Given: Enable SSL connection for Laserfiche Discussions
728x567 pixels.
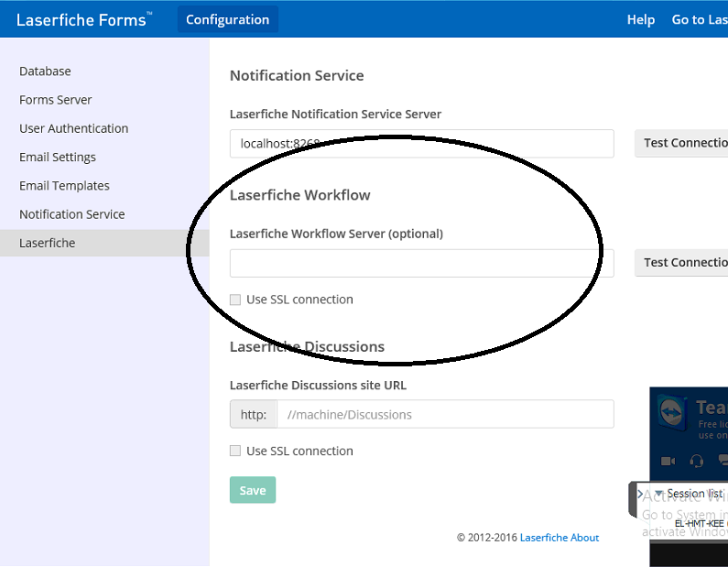Looking at the screenshot, I should click(x=235, y=451).
